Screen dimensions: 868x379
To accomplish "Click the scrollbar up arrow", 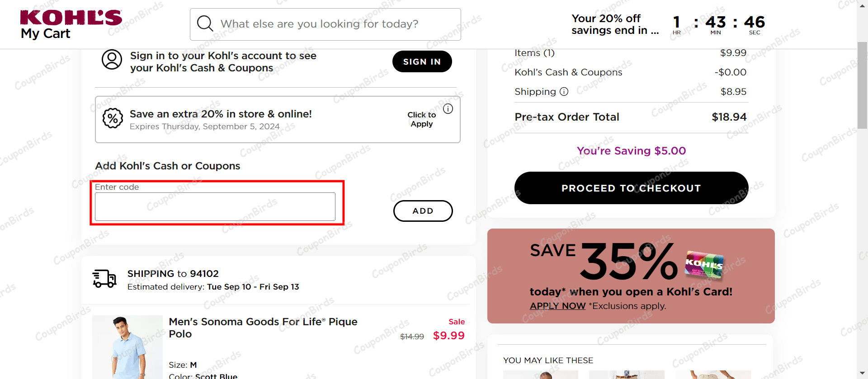I will coord(862,5).
